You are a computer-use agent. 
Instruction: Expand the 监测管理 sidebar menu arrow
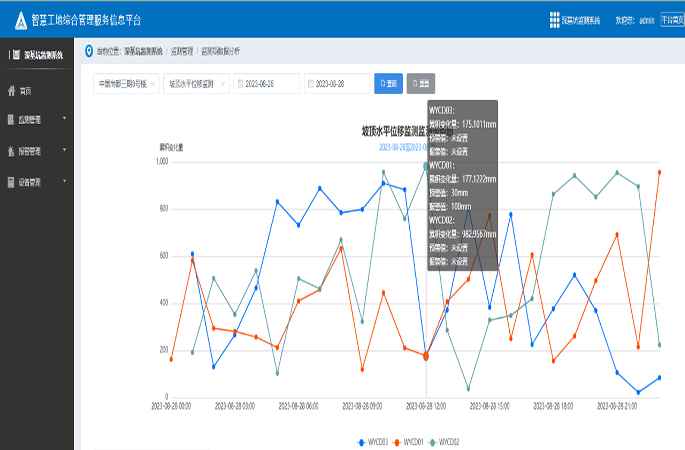point(64,120)
